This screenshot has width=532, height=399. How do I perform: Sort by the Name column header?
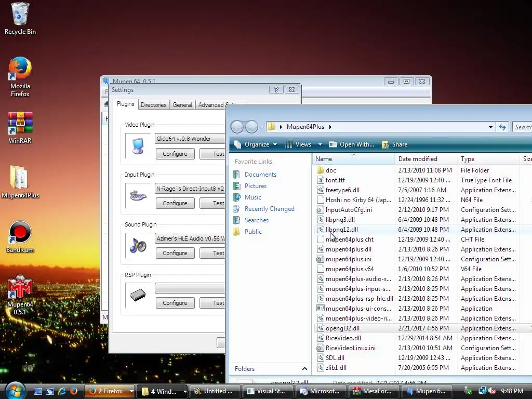[353, 159]
